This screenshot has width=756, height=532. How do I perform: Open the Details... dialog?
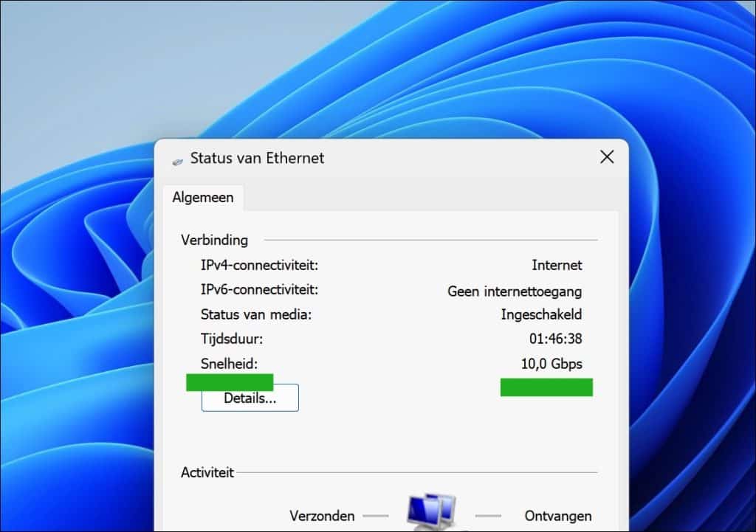tap(249, 398)
